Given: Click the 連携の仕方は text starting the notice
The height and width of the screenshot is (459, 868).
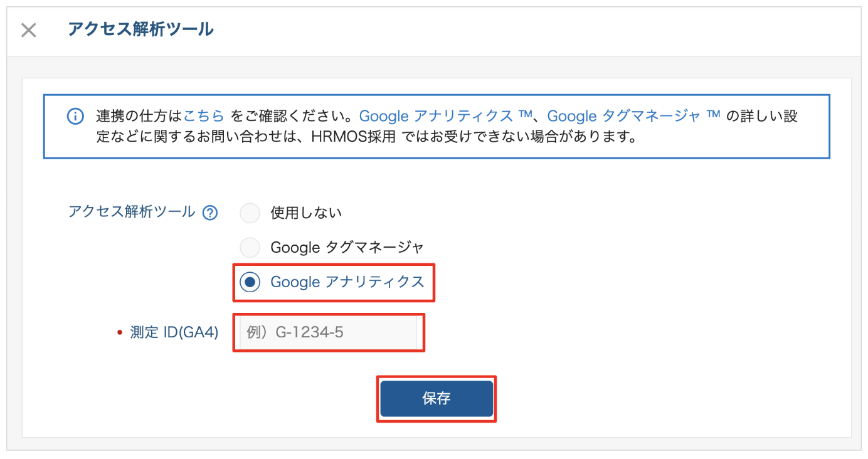Looking at the screenshot, I should tap(139, 116).
